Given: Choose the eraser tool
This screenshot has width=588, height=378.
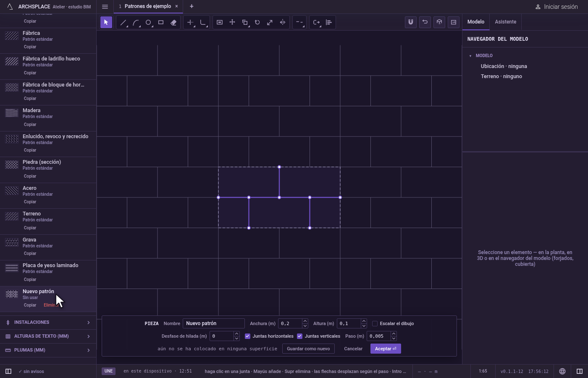Looking at the screenshot, I should [x=173, y=22].
